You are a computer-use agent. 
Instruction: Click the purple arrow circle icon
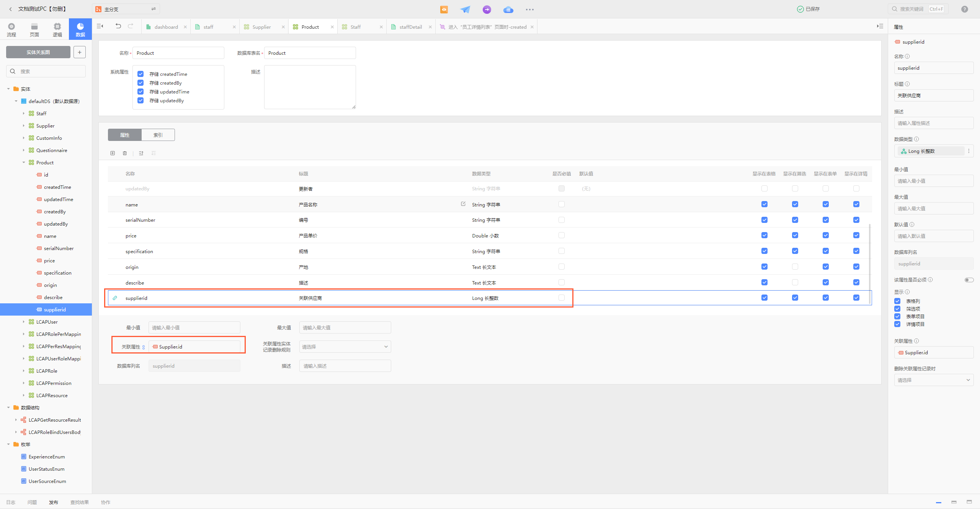(487, 9)
